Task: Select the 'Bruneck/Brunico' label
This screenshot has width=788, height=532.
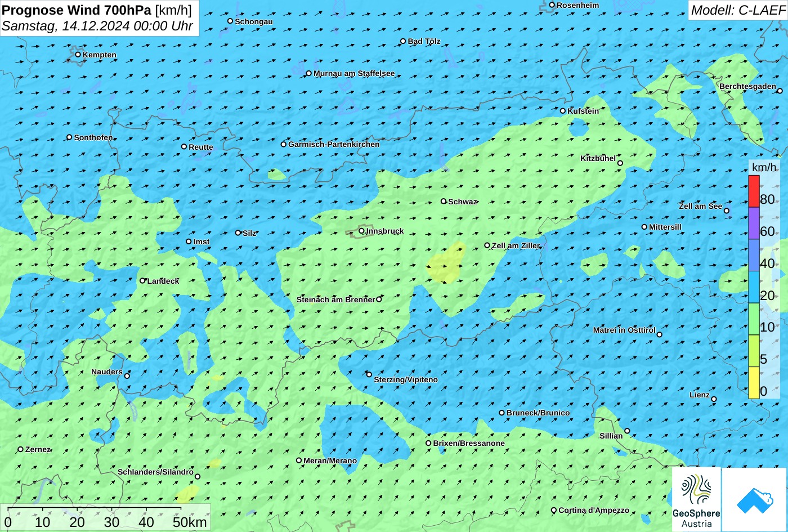Action: click(538, 413)
